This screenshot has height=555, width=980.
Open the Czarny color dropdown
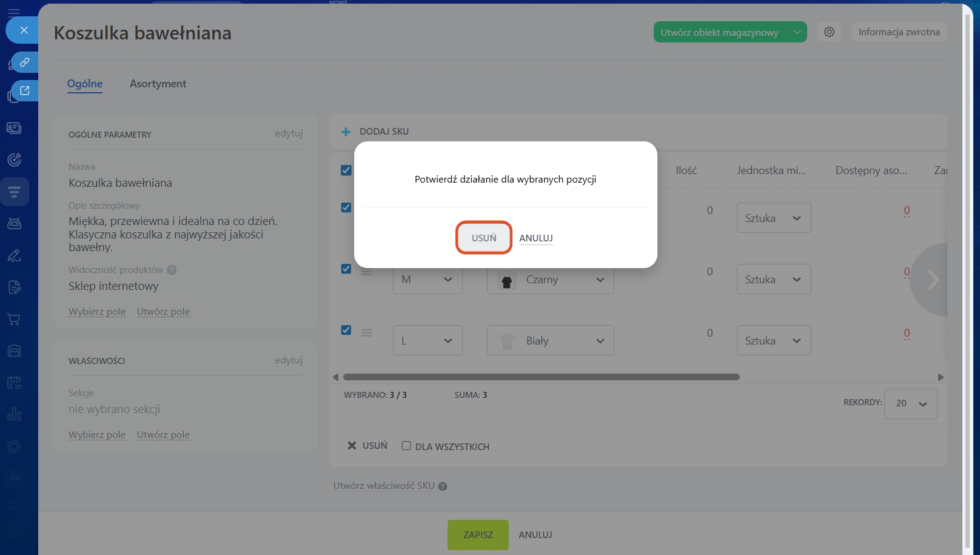[x=550, y=280]
